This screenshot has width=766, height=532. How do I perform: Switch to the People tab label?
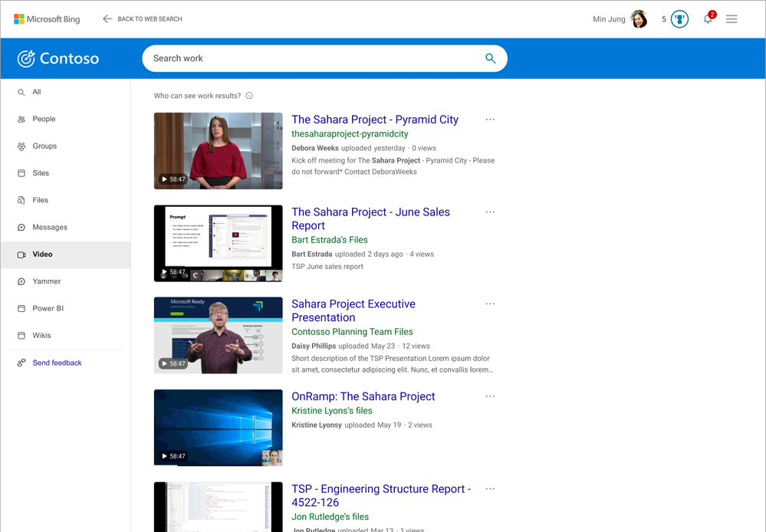click(44, 119)
